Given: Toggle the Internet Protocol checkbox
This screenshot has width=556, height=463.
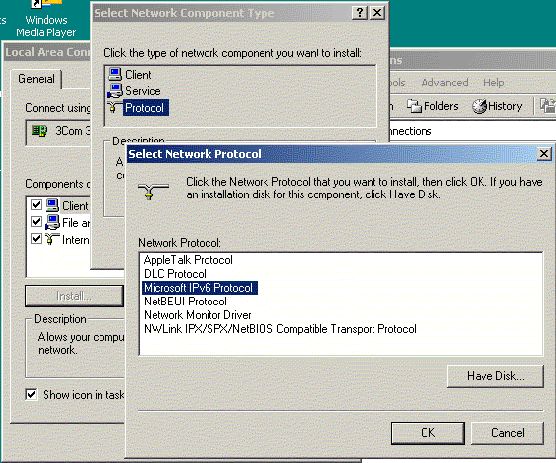Looking at the screenshot, I should pyautogui.click(x=36, y=238).
